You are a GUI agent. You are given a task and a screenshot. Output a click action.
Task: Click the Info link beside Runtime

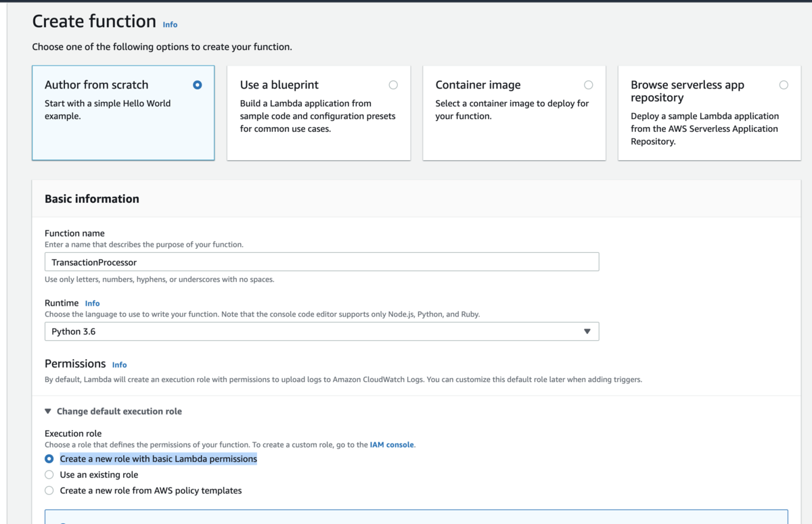pyautogui.click(x=92, y=304)
